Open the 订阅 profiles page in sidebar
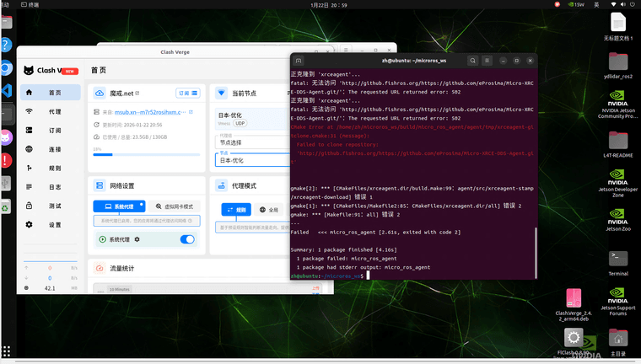641x364 pixels. 51,131
